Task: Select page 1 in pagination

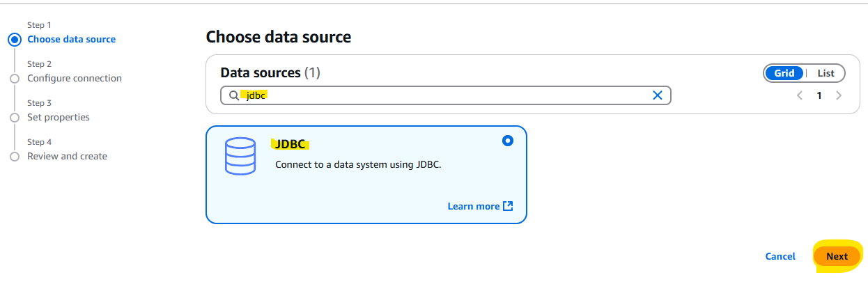Action: point(819,95)
